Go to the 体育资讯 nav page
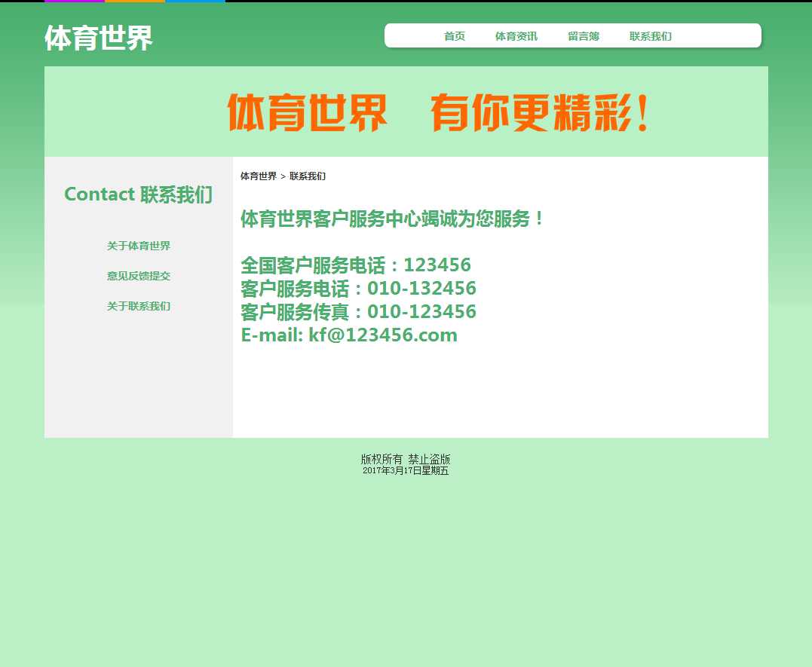 click(516, 36)
